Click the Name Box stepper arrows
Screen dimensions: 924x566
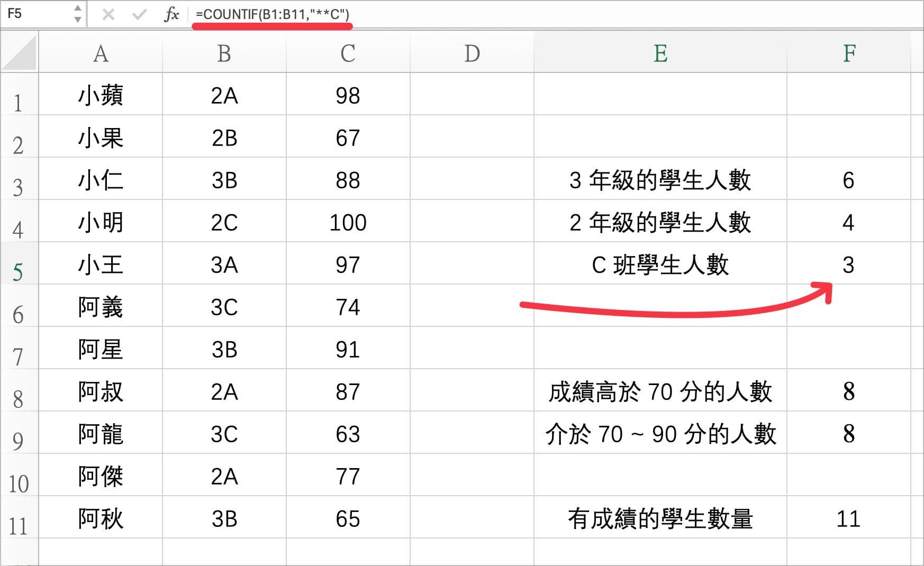[x=77, y=14]
